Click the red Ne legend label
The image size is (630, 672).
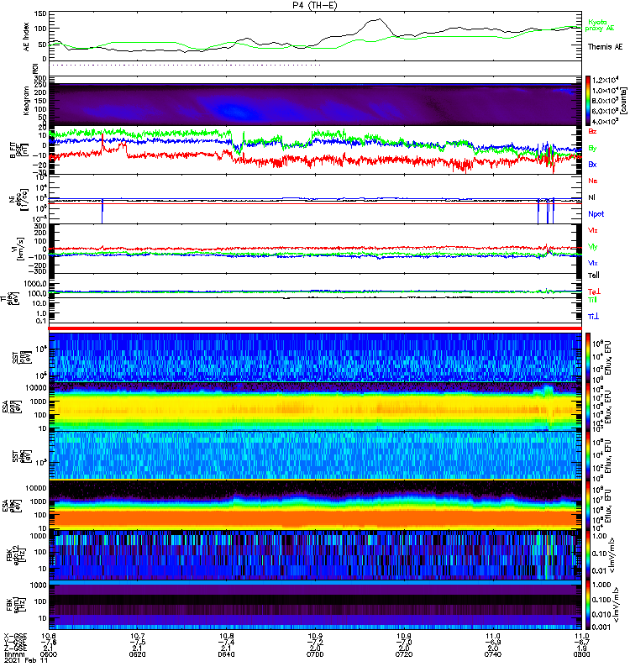(x=593, y=181)
